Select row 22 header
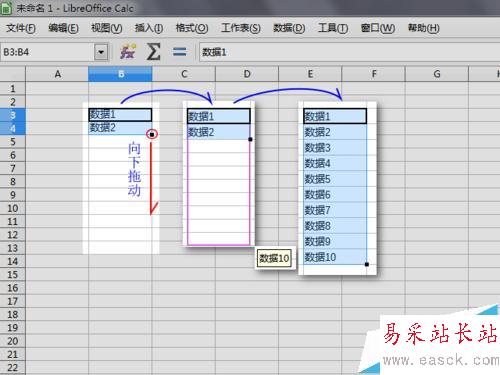Image resolution: width=500 pixels, height=375 pixels. pyautogui.click(x=13, y=368)
